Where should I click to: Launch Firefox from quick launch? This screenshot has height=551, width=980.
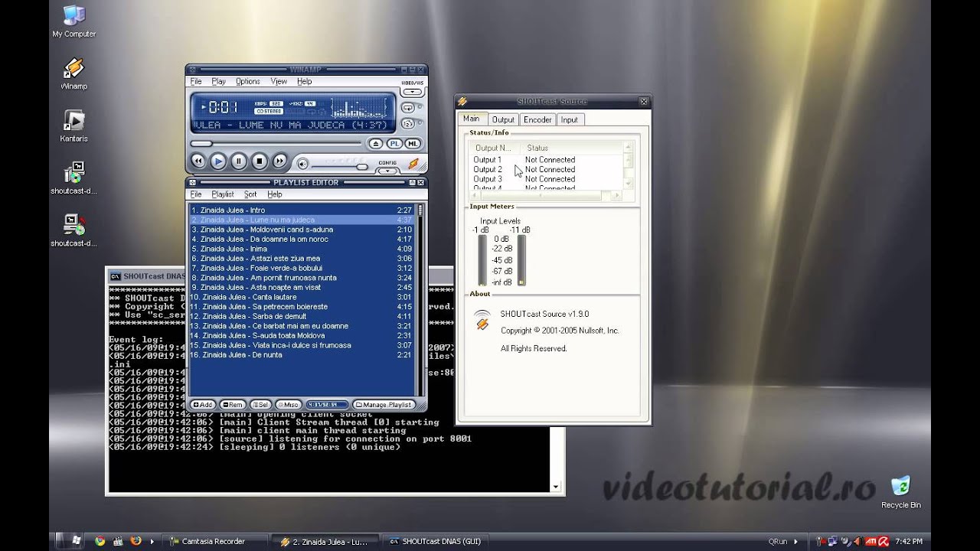point(136,541)
